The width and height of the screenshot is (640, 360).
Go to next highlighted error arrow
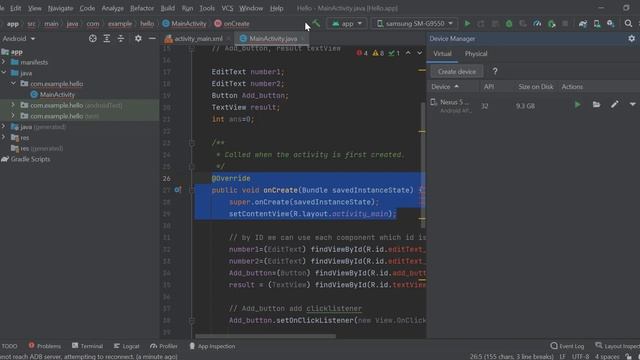point(420,53)
